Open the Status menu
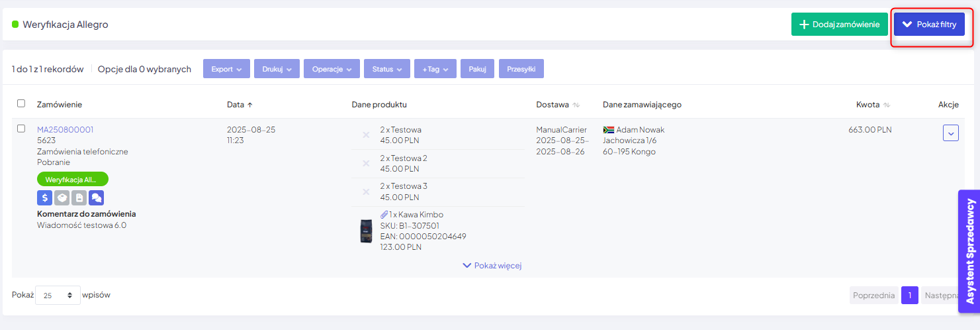The image size is (980, 330). pyautogui.click(x=386, y=69)
